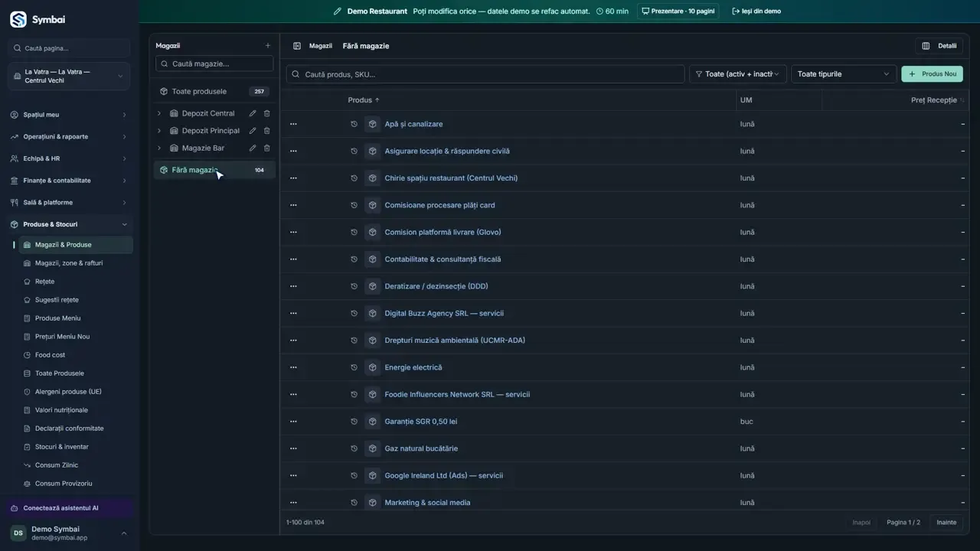Open the Toate tipurile dropdown
The width and height of the screenshot is (980, 551).
tap(844, 74)
